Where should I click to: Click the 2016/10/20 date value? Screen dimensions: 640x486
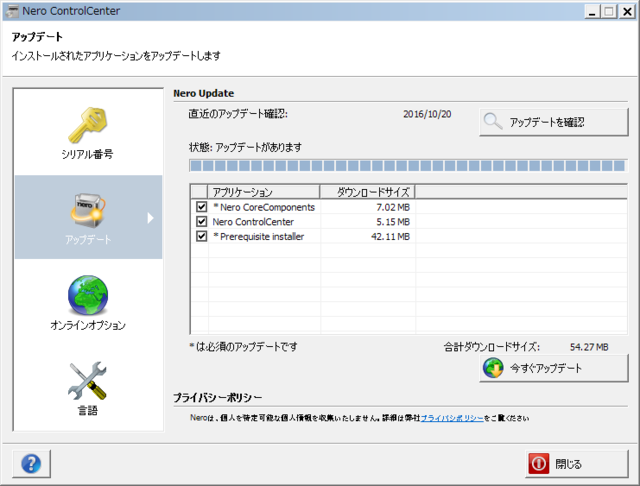point(427,114)
